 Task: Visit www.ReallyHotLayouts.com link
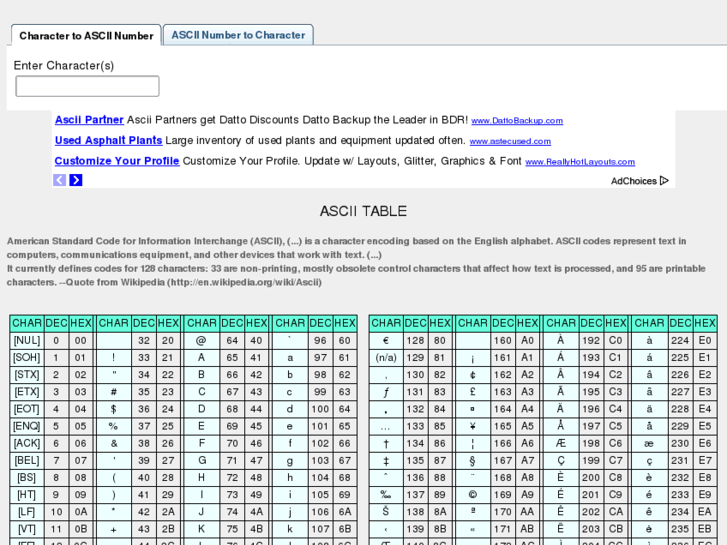pyautogui.click(x=580, y=161)
